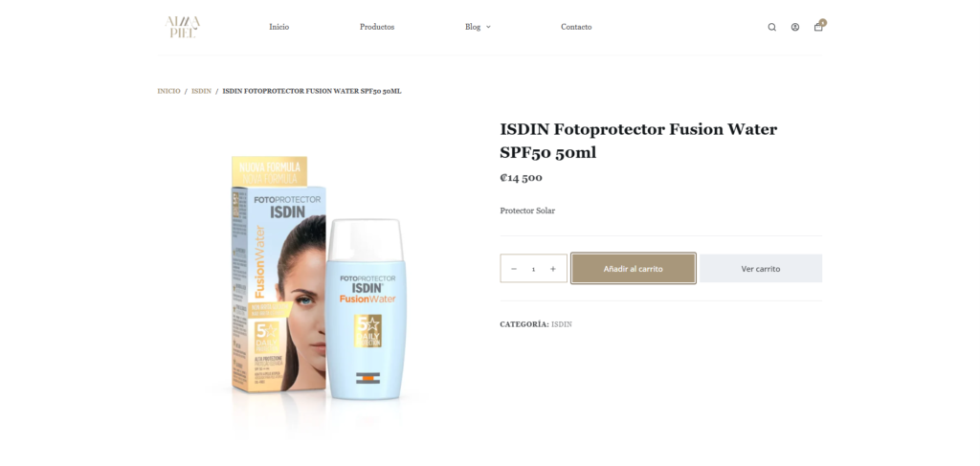The image size is (980, 466).
Task: Click the Añadir al carrito button
Action: pos(634,269)
